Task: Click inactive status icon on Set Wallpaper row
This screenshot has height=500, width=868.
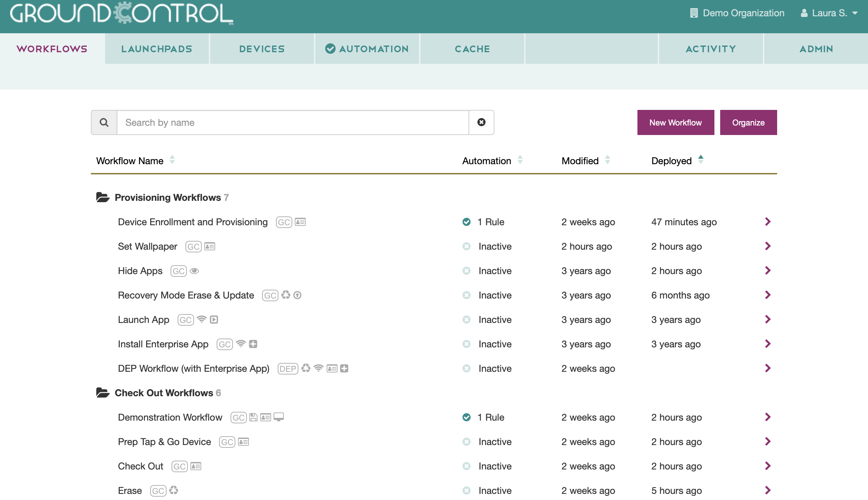Action: [x=467, y=247]
